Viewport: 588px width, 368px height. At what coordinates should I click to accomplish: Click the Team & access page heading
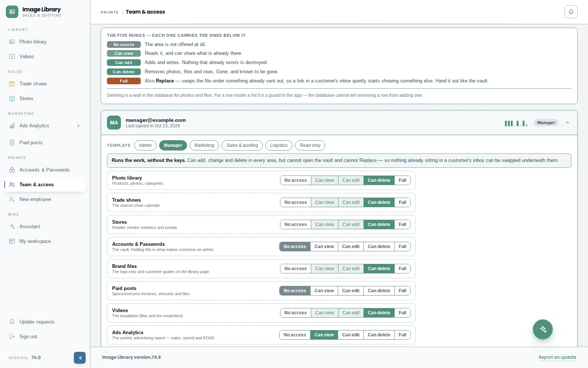click(146, 12)
